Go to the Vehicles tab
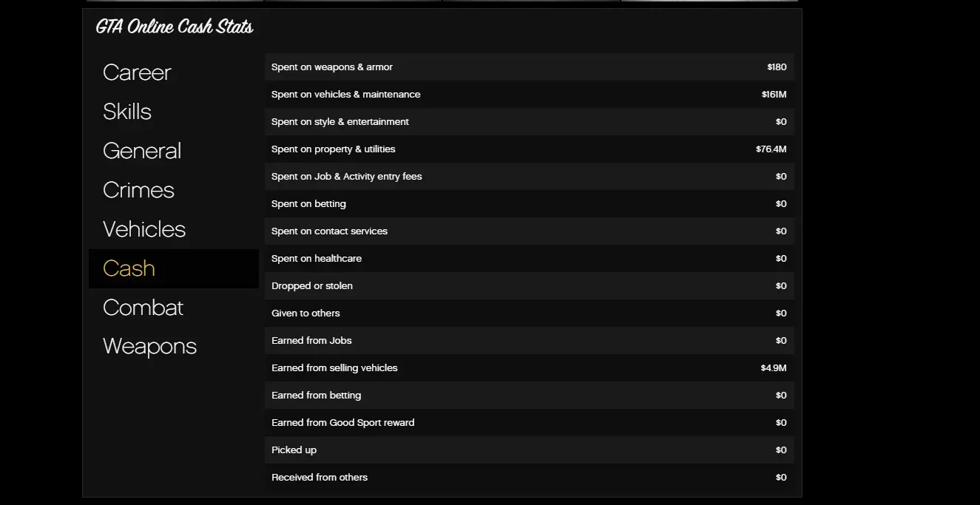The width and height of the screenshot is (980, 505). [x=144, y=229]
